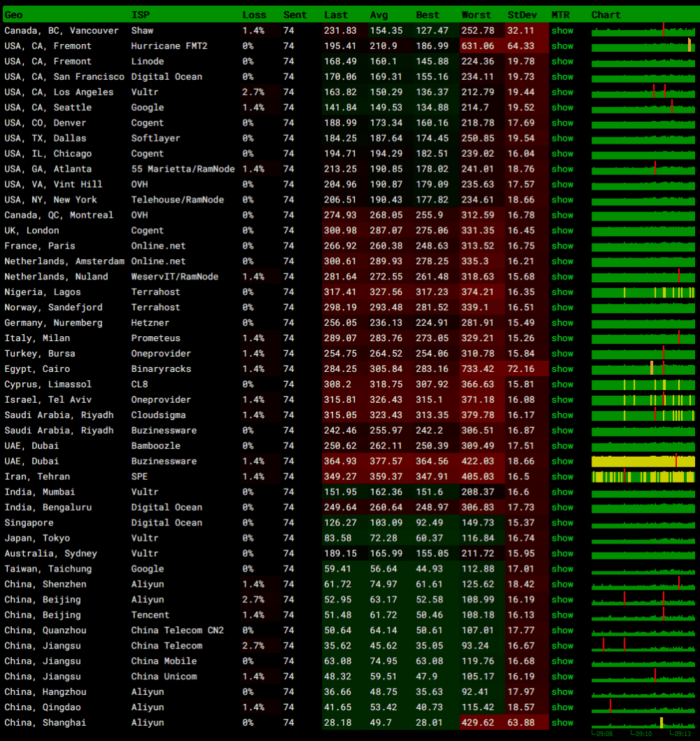Viewport: 700px width, 741px height.
Task: Show MTR for Singapore Digital Ocean
Action: [562, 522]
